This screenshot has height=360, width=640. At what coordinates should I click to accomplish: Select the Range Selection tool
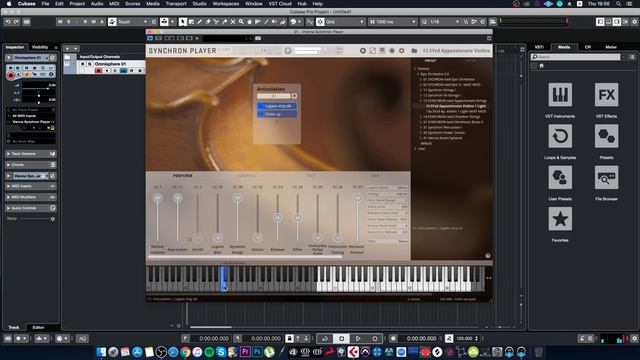(x=191, y=22)
